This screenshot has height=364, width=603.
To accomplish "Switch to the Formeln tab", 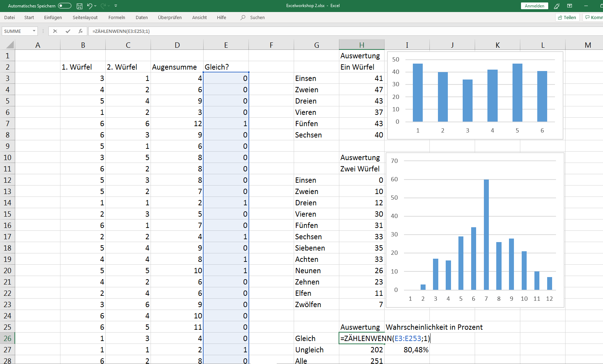I will (x=117, y=17).
